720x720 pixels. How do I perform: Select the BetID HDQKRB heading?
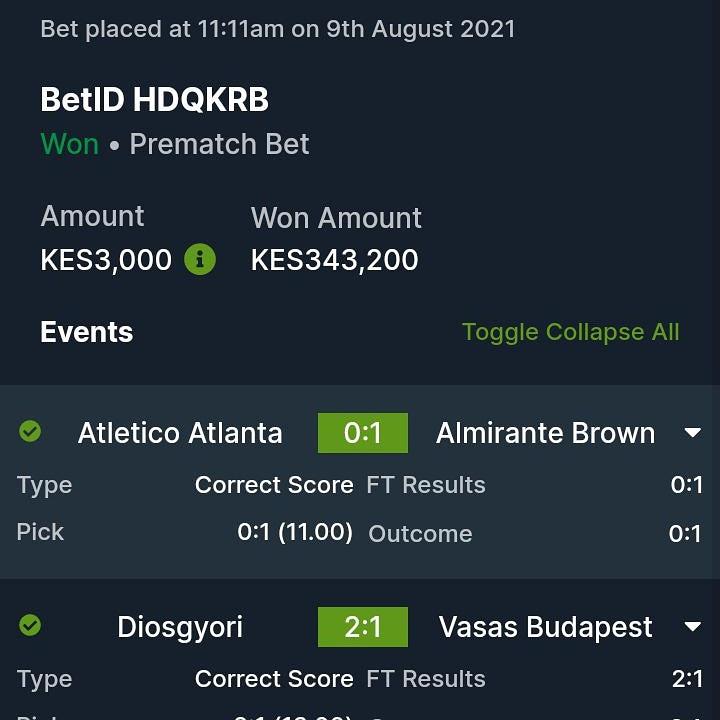(x=154, y=100)
